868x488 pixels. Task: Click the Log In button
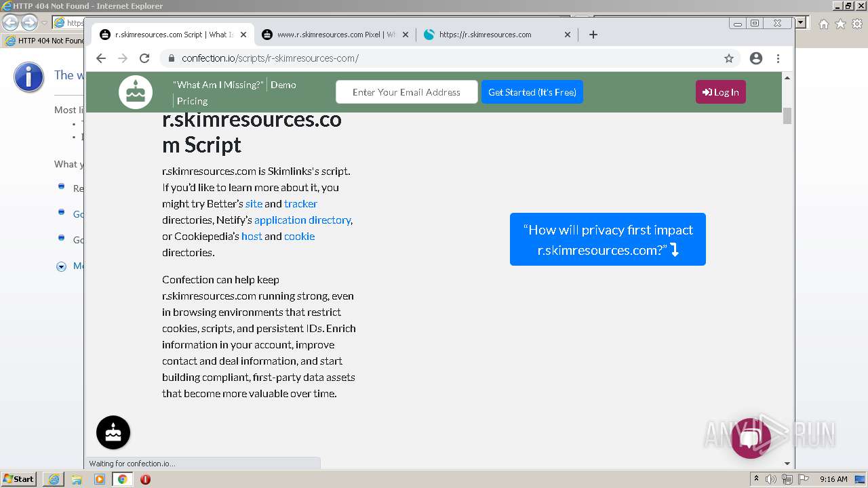720,92
